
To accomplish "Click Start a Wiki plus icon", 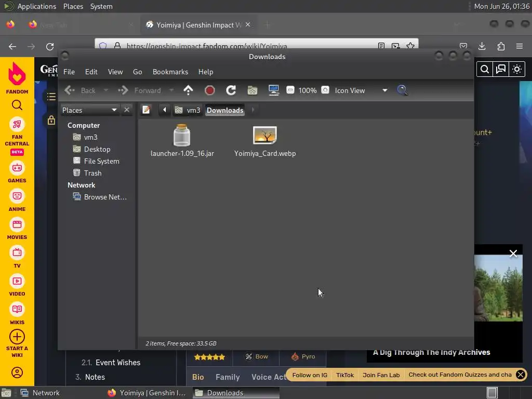I will (17, 337).
